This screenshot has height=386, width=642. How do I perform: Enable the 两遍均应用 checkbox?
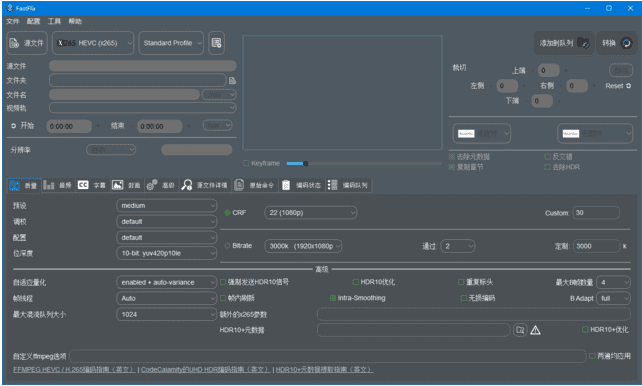pyautogui.click(x=592, y=356)
